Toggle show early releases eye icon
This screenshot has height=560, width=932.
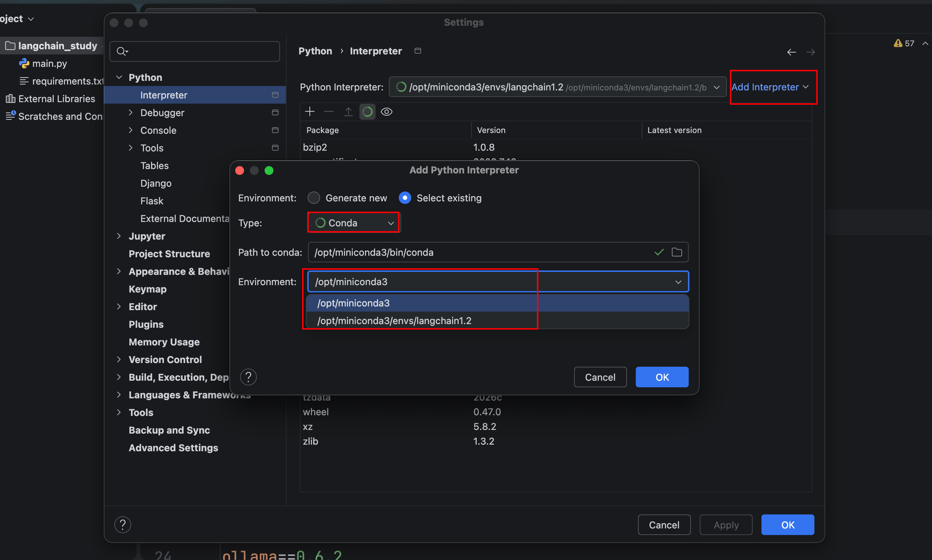point(387,112)
